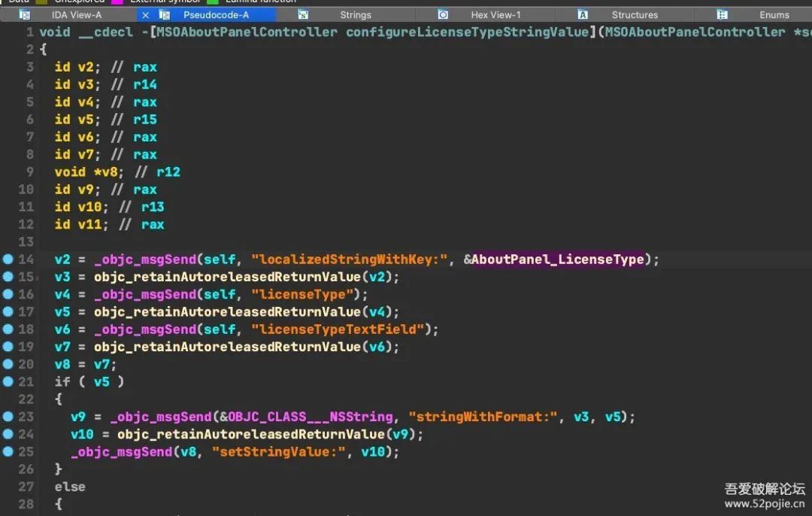Image resolution: width=812 pixels, height=516 pixels.
Task: Click the Enums tab icon
Action: point(722,14)
